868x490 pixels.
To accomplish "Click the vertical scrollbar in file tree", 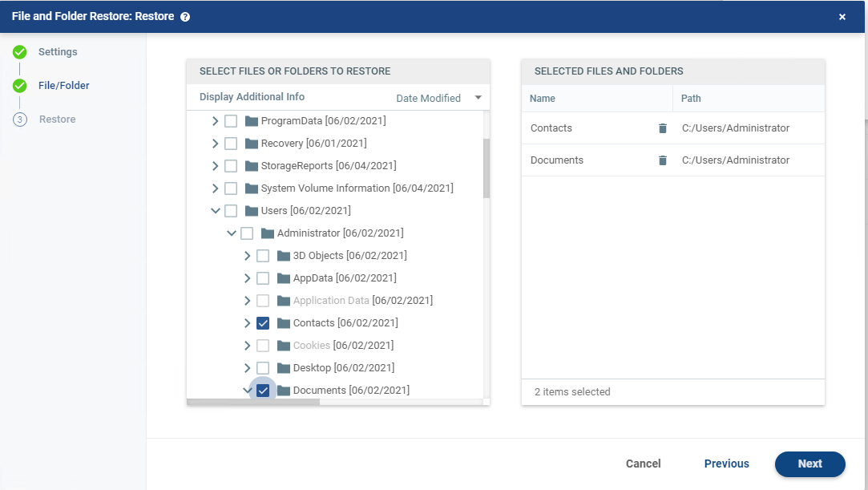I will pyautogui.click(x=486, y=168).
